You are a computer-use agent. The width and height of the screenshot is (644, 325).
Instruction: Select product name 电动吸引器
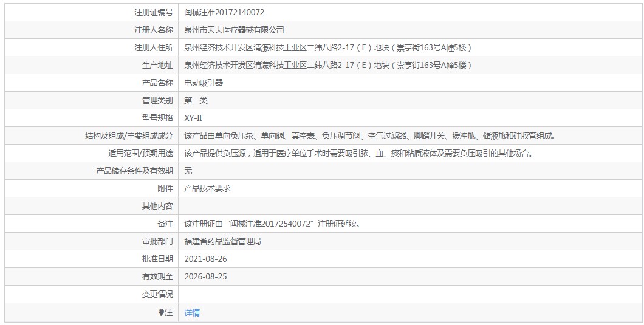pyautogui.click(x=204, y=83)
